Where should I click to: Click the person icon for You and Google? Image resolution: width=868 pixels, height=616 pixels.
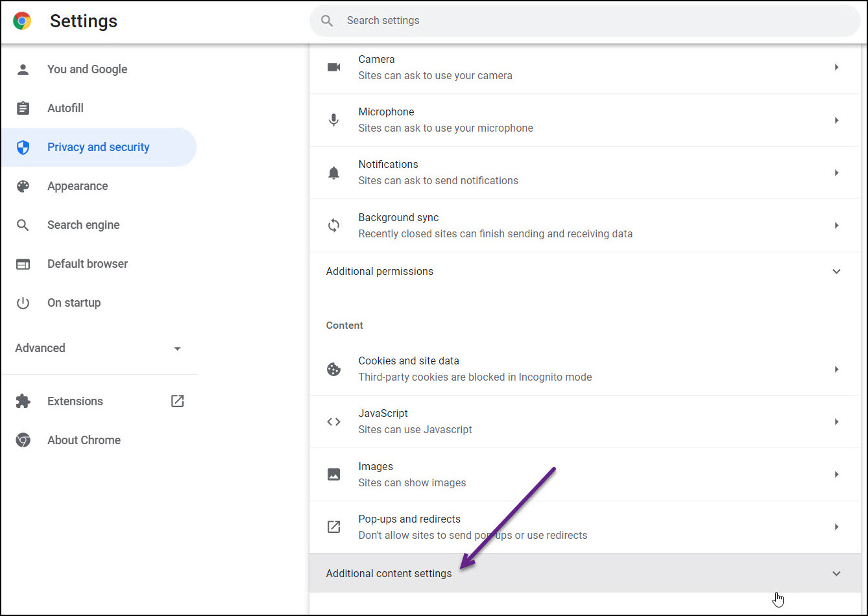(x=23, y=69)
